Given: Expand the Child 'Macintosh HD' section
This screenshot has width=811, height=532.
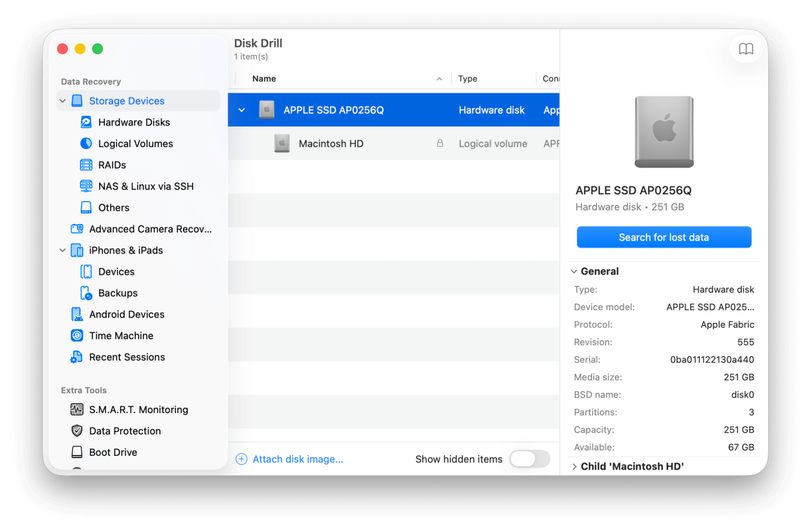Looking at the screenshot, I should click(x=574, y=466).
